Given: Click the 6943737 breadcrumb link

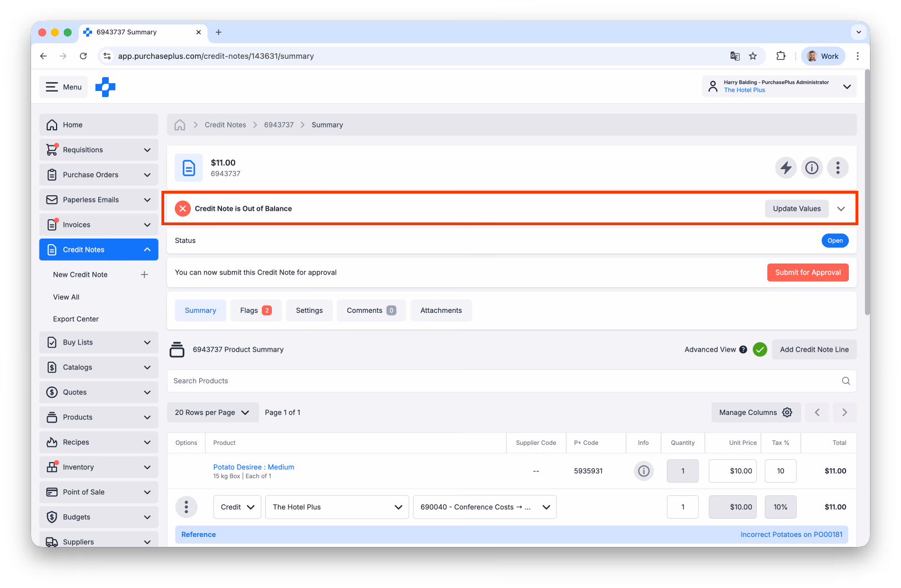Looking at the screenshot, I should click(279, 125).
